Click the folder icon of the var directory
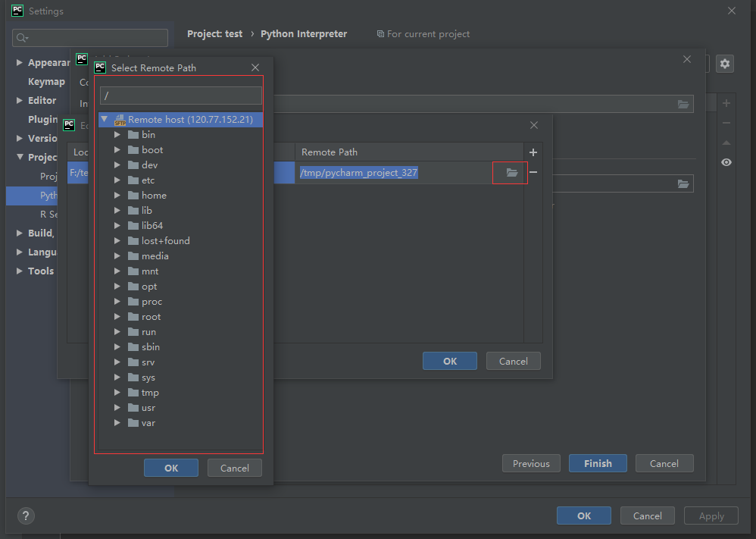 tap(133, 423)
